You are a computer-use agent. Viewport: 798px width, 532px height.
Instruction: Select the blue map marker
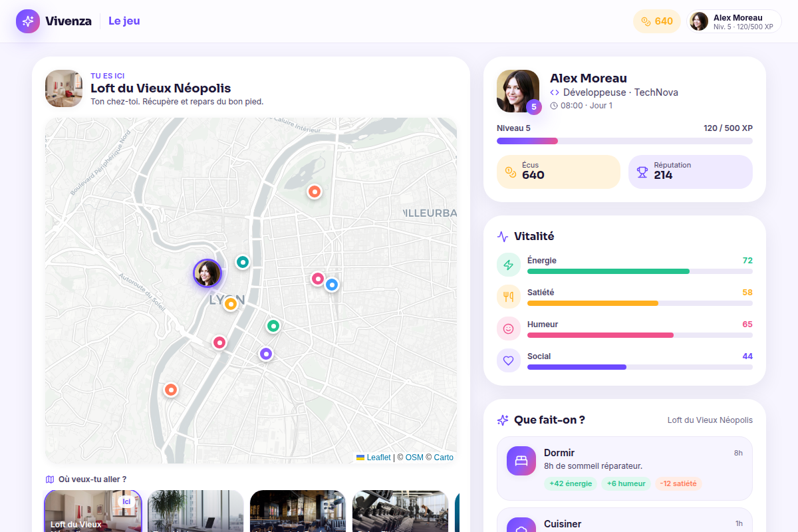pyautogui.click(x=332, y=285)
